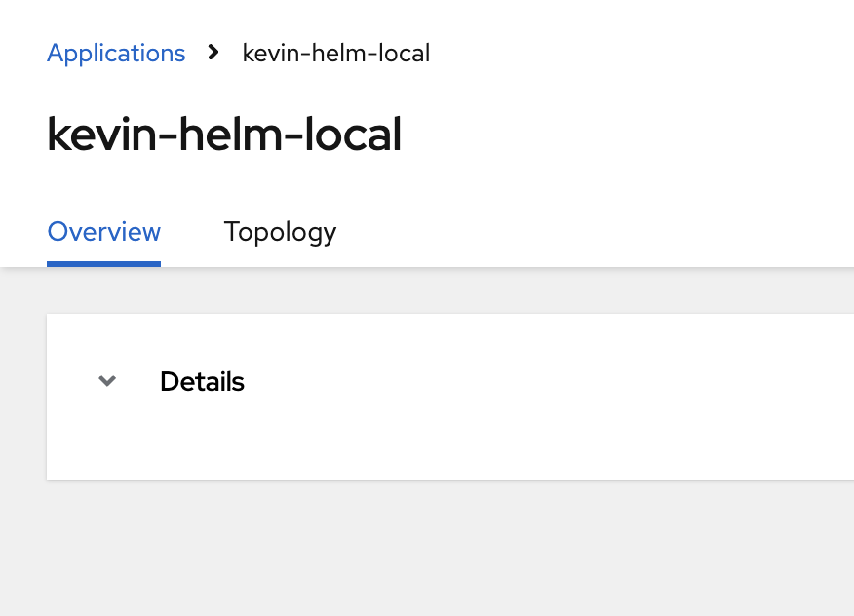The height and width of the screenshot is (616, 854).
Task: Click the breadcrumb separator arrow icon
Action: (213, 52)
